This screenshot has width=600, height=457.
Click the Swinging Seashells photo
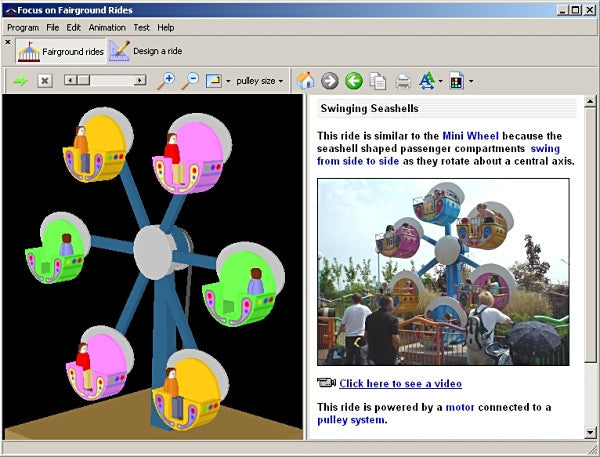click(x=443, y=272)
